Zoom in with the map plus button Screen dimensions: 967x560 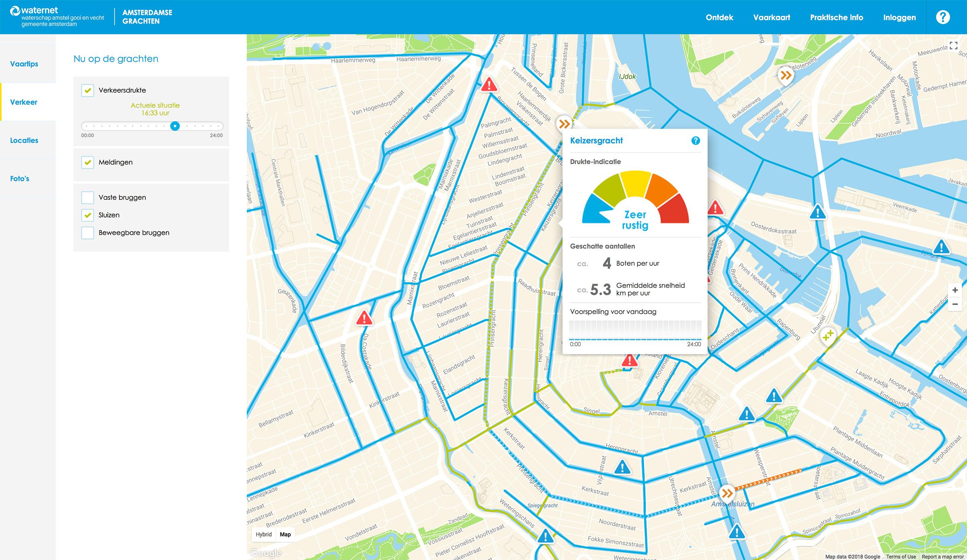955,290
